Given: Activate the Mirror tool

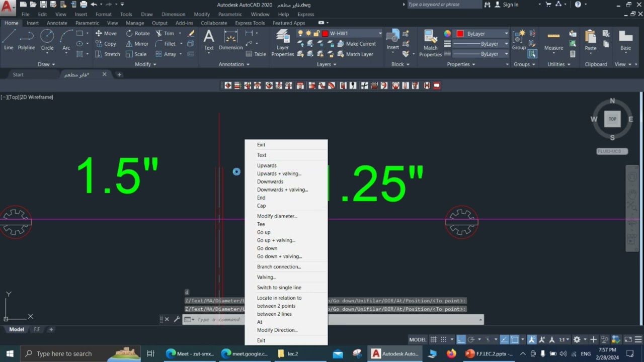Looking at the screenshot, I should [137, 44].
